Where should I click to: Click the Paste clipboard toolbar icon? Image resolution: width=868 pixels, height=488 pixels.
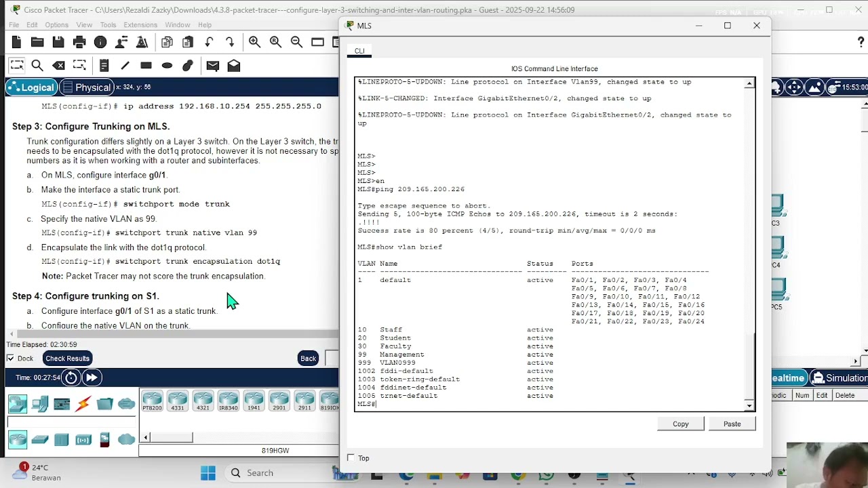point(188,42)
